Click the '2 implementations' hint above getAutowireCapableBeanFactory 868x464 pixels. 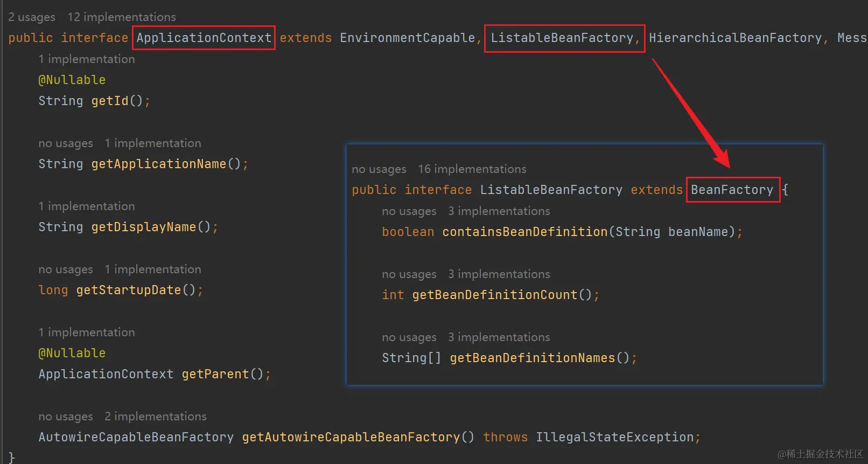[x=156, y=417]
